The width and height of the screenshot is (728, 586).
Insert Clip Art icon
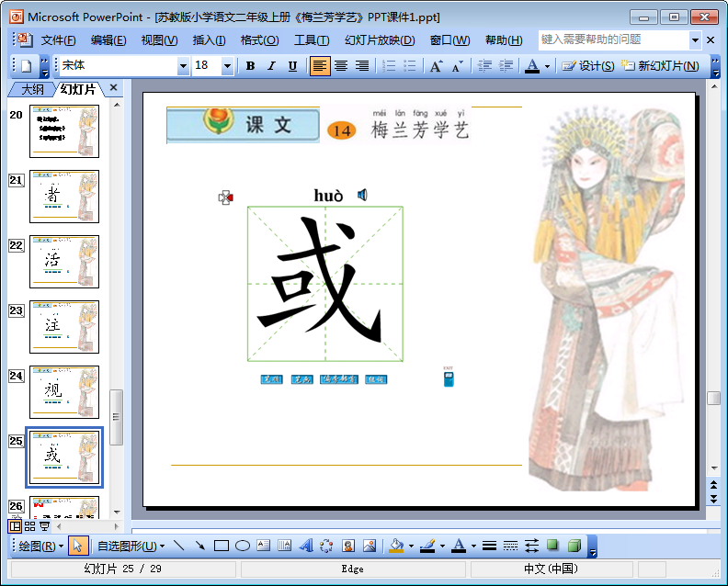pos(348,546)
